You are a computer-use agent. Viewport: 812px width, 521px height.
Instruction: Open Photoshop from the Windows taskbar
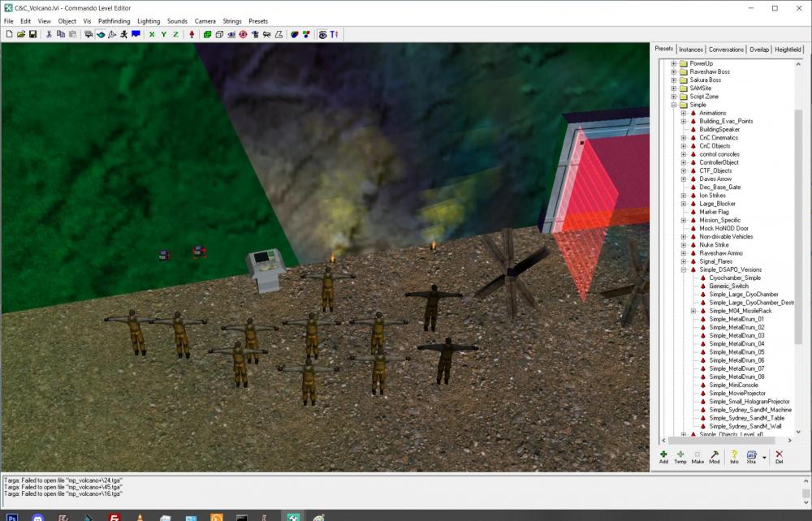pos(12,516)
